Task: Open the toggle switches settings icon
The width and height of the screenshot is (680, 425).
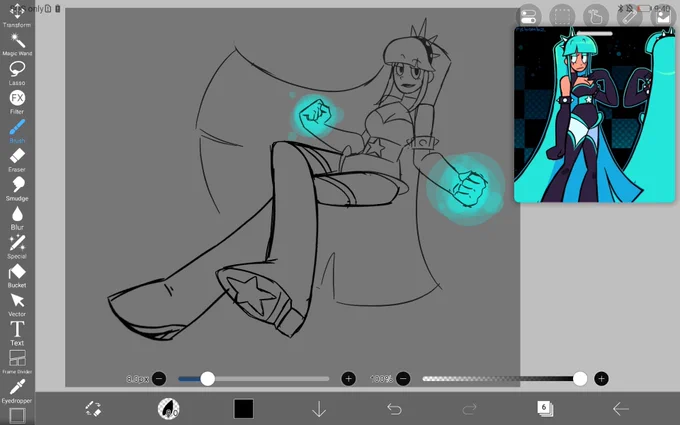Action: (528, 16)
